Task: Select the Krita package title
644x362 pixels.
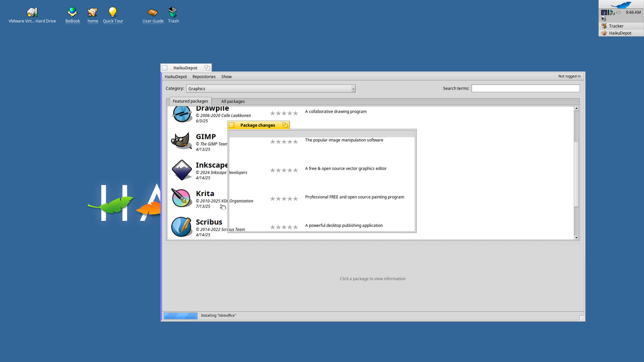Action: click(x=205, y=193)
